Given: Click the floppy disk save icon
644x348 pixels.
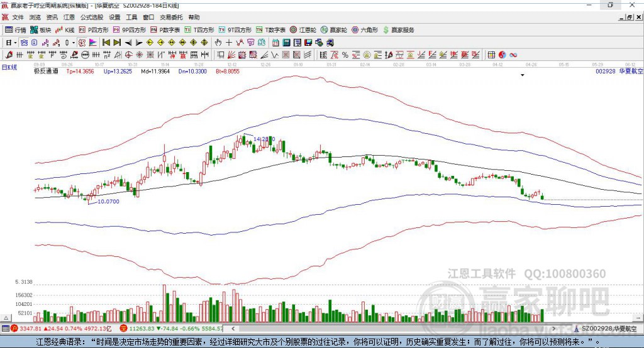Looking at the screenshot, I should pos(308,42).
